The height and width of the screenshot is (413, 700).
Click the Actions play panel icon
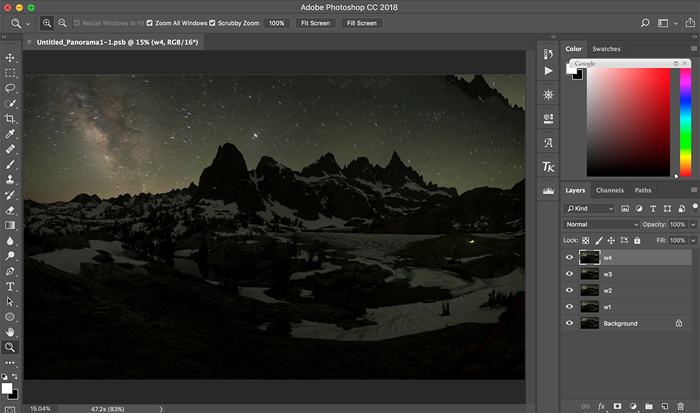548,72
